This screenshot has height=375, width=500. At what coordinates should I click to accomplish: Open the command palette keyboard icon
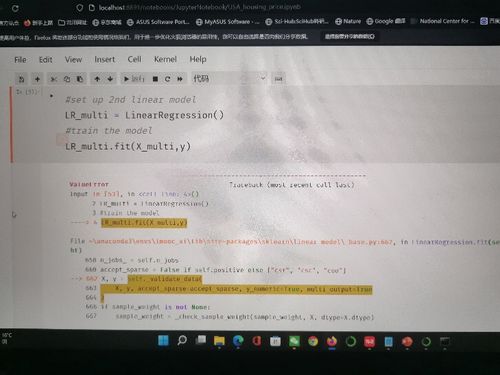point(278,79)
